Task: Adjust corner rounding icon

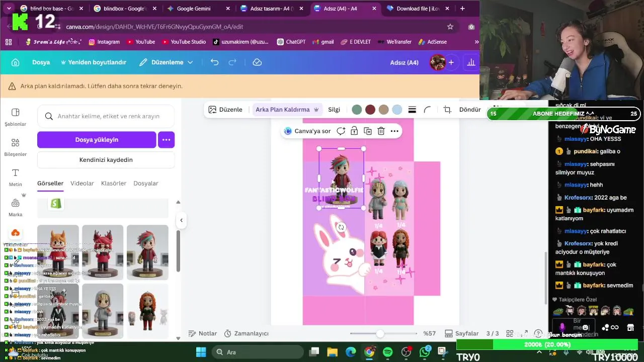Action: click(427, 110)
